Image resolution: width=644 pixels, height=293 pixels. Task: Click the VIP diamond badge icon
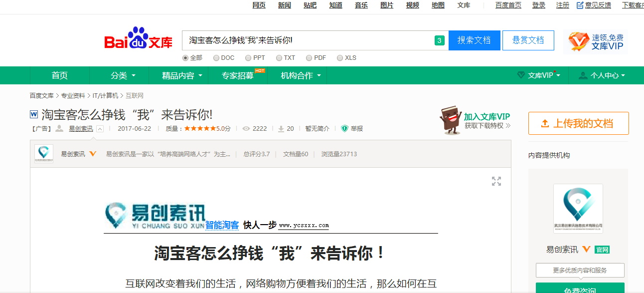tap(579, 42)
